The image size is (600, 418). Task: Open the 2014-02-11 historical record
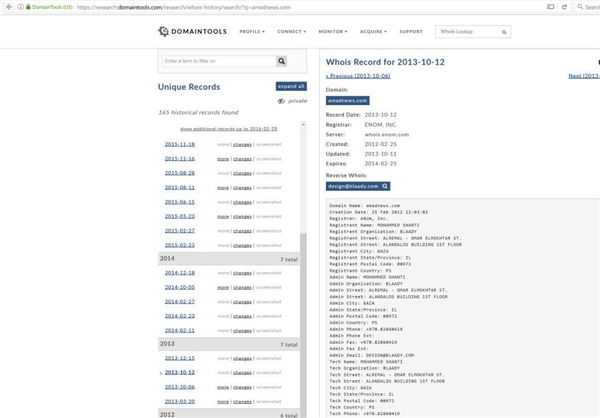(x=179, y=330)
